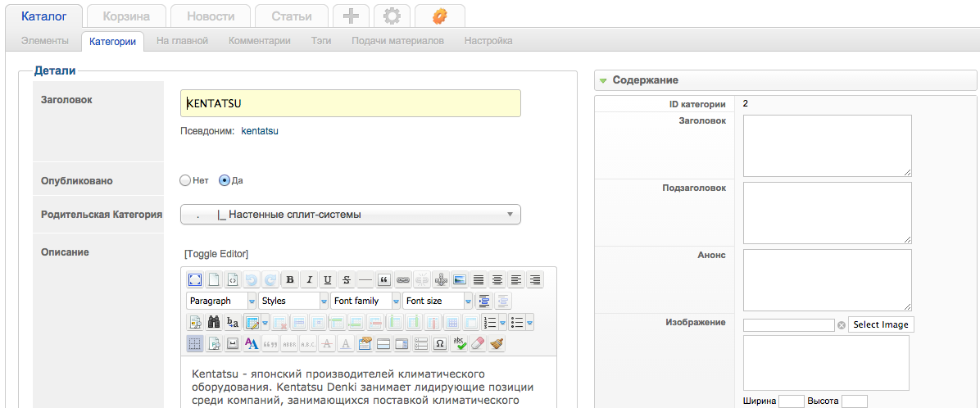
Task: Click the new document editor icon
Action: (x=214, y=279)
